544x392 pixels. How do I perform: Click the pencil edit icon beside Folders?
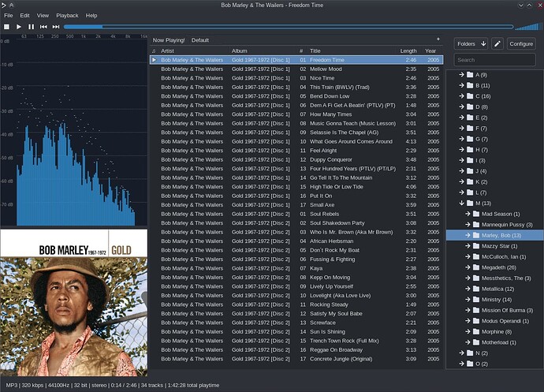point(497,43)
